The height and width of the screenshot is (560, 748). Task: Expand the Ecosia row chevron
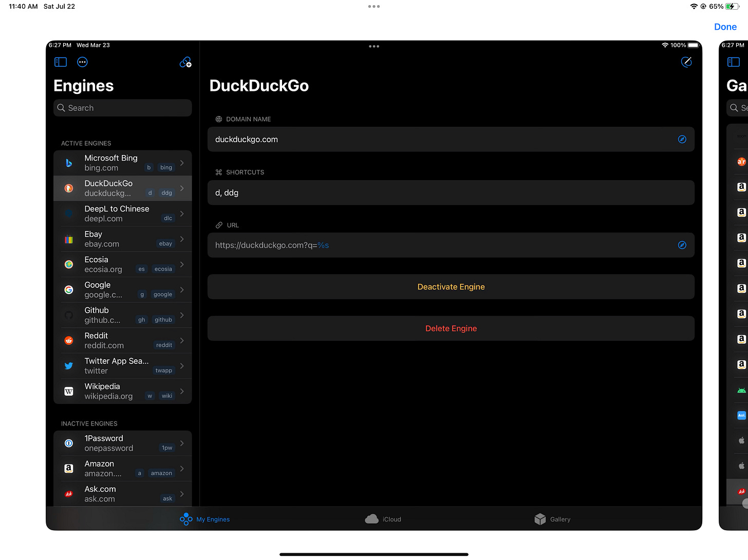tap(182, 264)
